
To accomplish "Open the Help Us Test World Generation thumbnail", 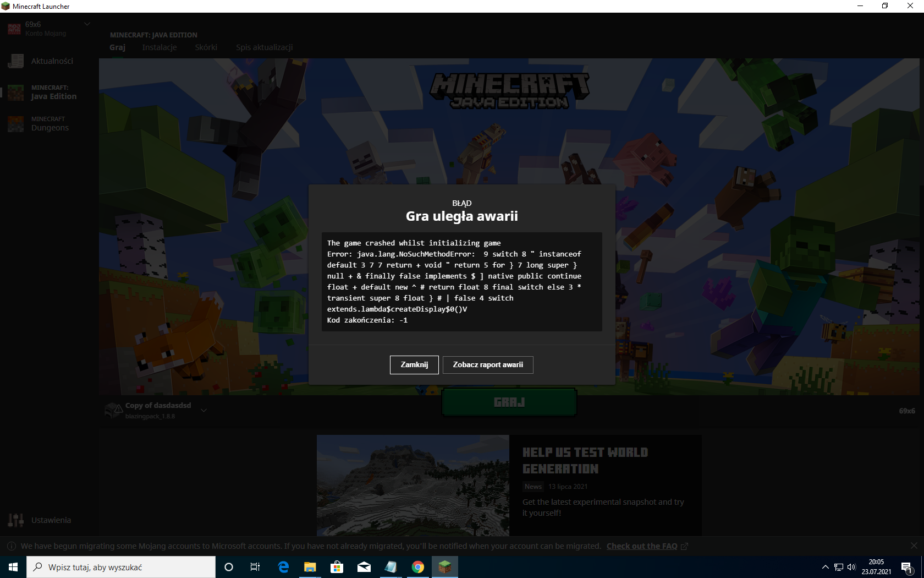I will tap(413, 486).
